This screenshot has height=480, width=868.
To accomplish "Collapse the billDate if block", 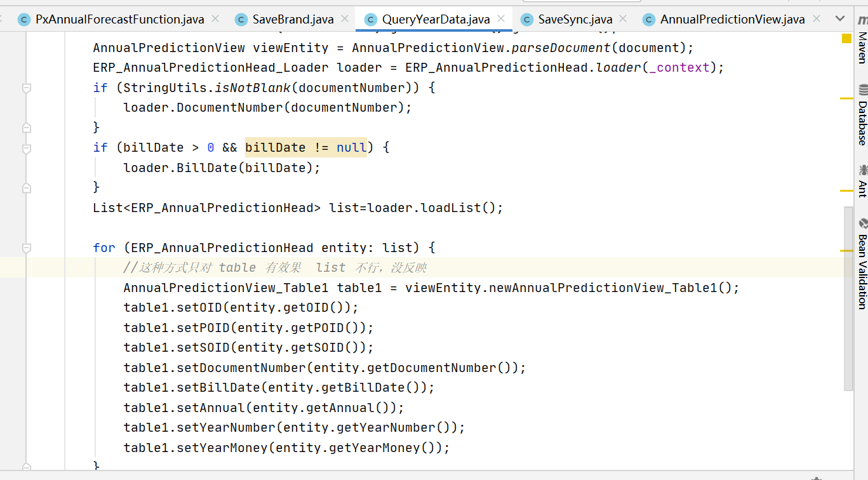I will pos(27,148).
